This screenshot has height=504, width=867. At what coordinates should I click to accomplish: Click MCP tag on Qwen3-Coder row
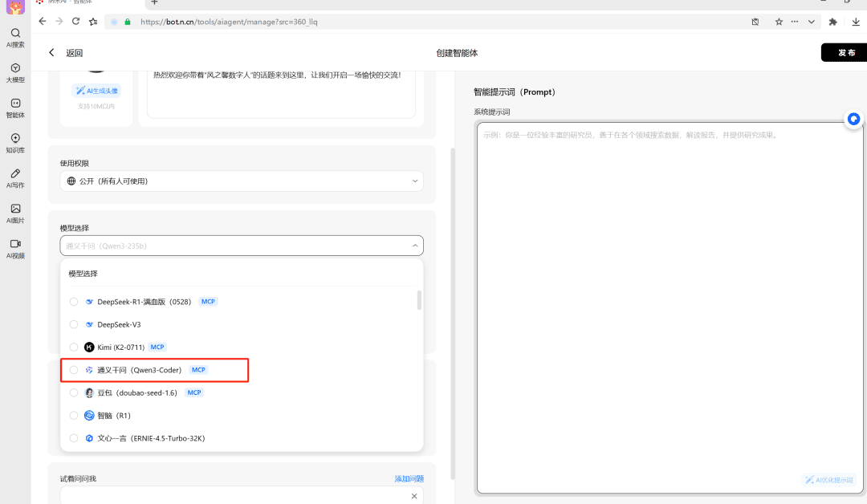point(198,370)
